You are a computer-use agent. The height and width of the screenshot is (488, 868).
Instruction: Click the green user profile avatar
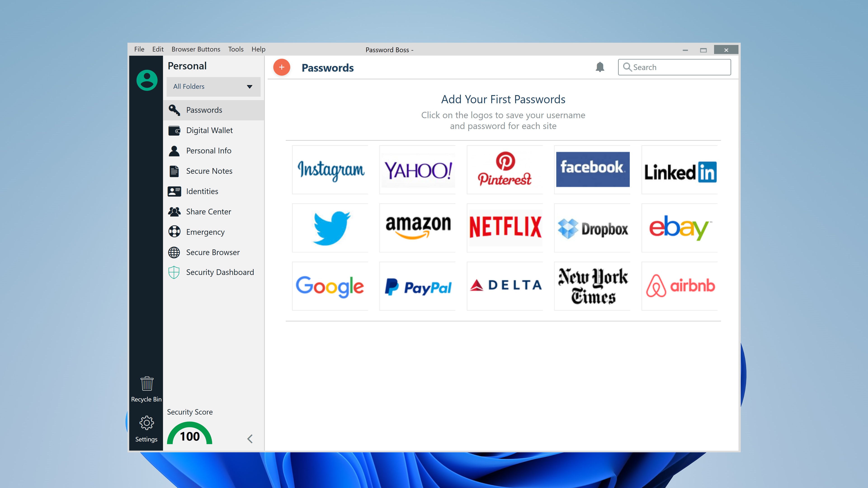(147, 80)
